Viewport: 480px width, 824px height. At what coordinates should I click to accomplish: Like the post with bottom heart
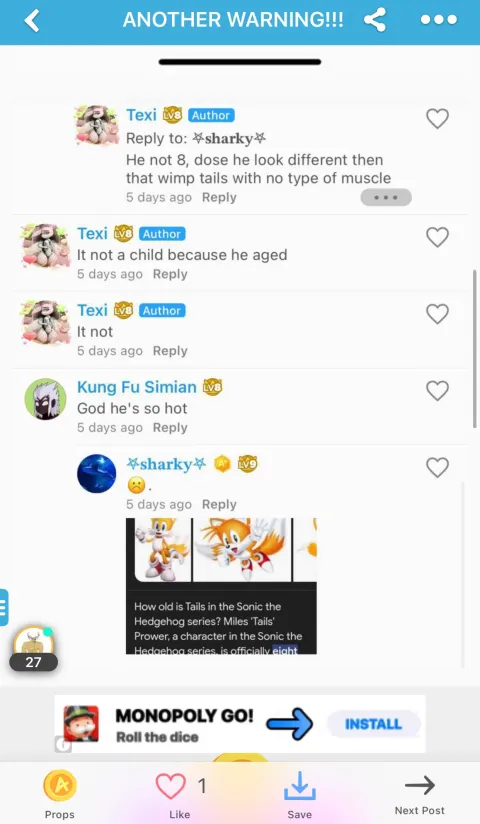click(x=171, y=786)
